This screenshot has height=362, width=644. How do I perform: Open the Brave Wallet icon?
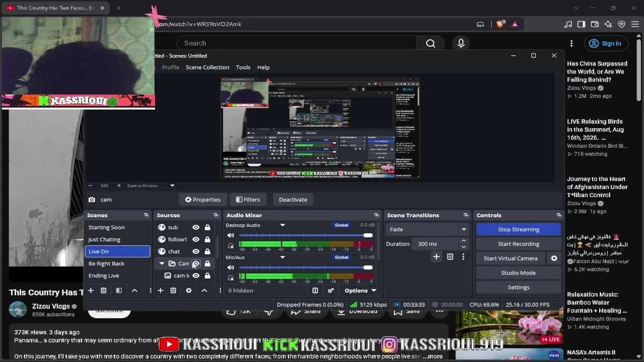point(595,24)
